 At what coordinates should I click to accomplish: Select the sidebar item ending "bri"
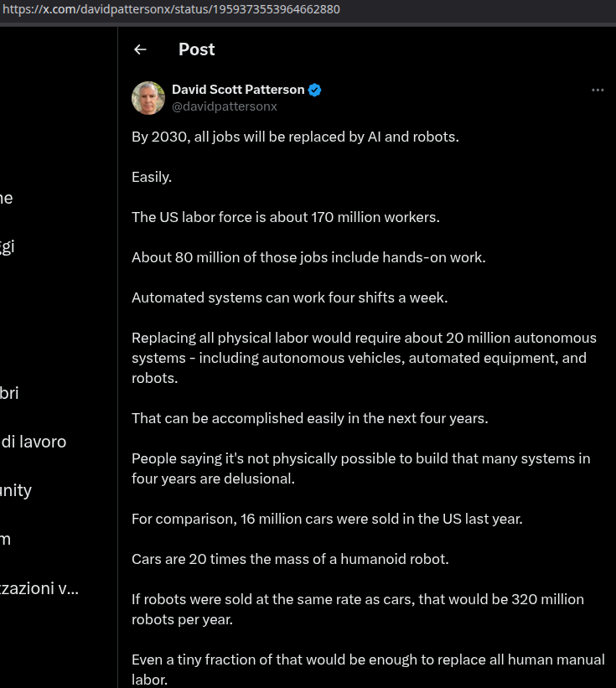click(9, 393)
